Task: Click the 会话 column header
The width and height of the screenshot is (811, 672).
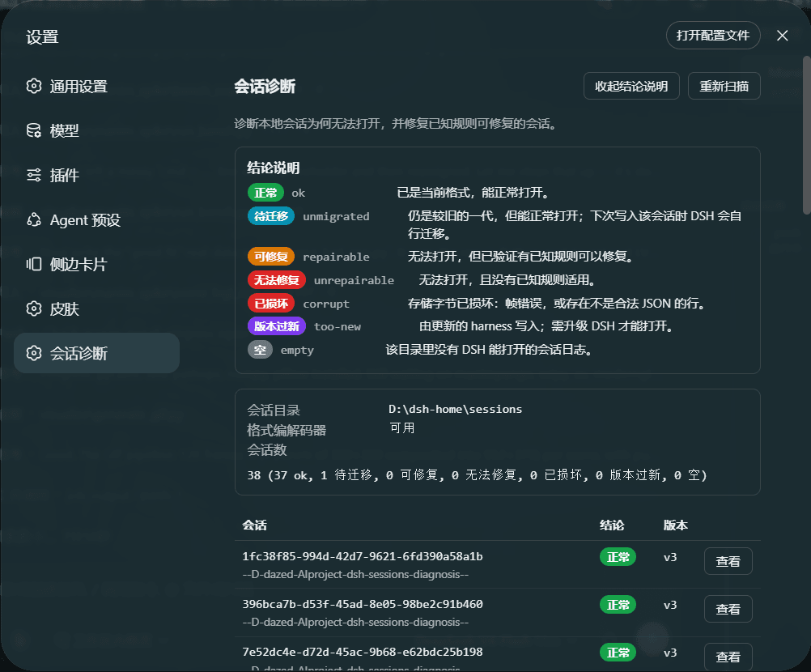Action: pyautogui.click(x=254, y=525)
